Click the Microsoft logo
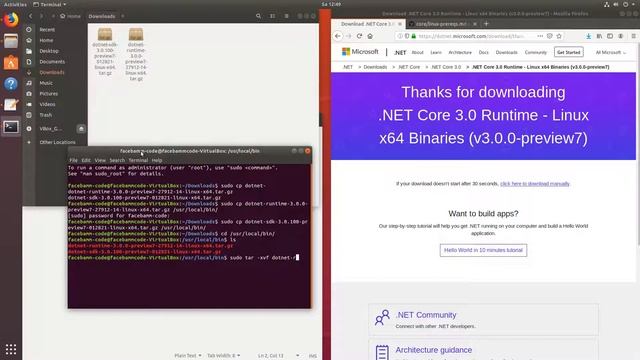The height and width of the screenshot is (360, 640). click(360, 52)
